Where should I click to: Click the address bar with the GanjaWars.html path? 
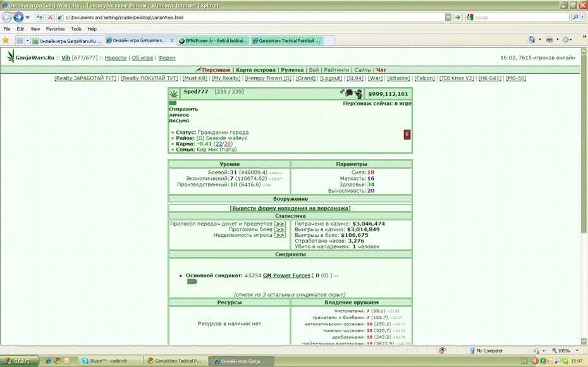tap(250, 17)
